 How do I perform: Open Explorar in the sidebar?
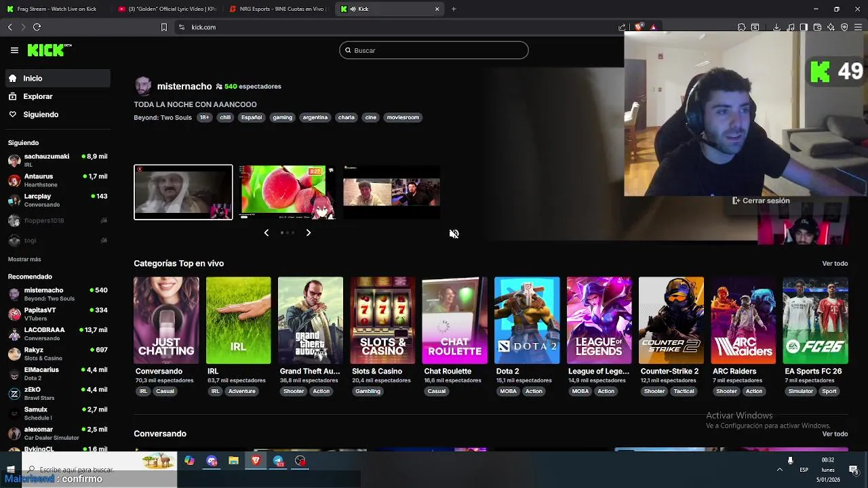(58, 96)
